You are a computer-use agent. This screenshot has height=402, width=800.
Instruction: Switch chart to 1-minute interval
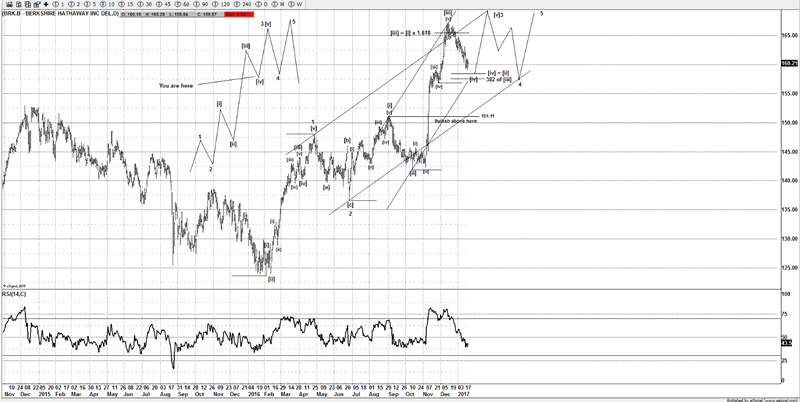pos(59,4)
